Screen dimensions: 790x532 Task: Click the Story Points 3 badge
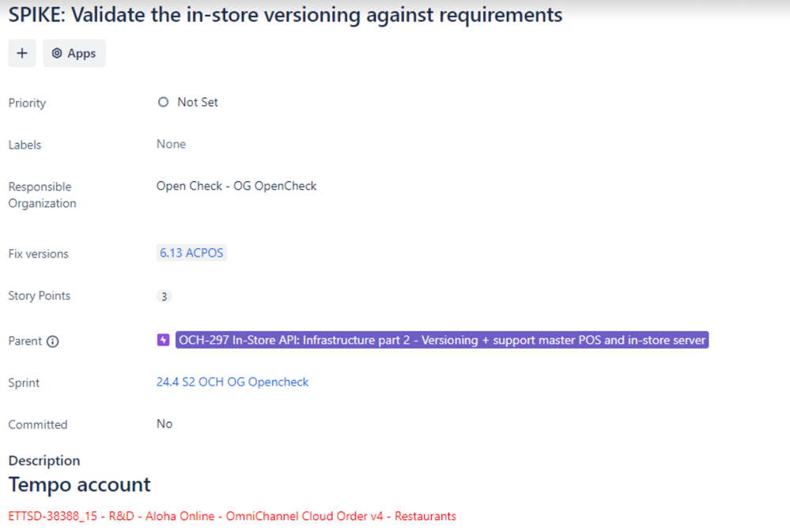164,296
